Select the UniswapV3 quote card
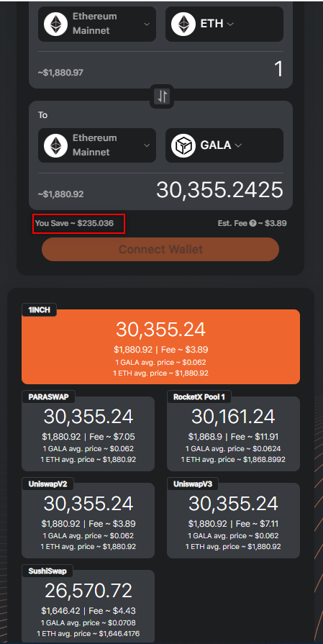The height and width of the screenshot is (644, 323). [x=233, y=521]
